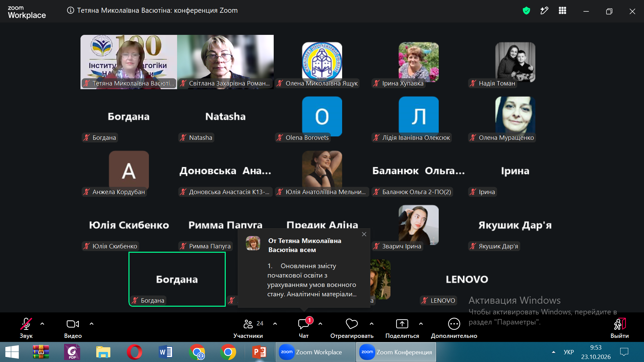Viewport: 644px width, 362px height.
Task: Open Windows Start menu
Action: click(12, 352)
